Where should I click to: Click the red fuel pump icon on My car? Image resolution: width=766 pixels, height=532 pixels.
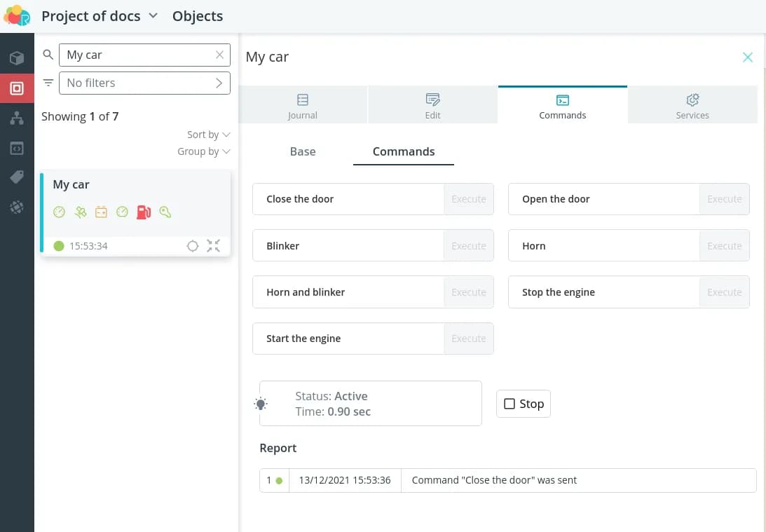144,212
